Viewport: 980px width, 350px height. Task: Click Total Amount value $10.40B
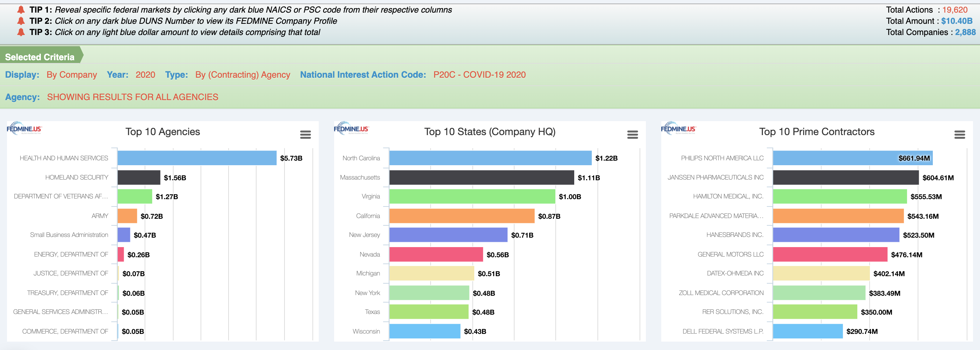pos(957,21)
